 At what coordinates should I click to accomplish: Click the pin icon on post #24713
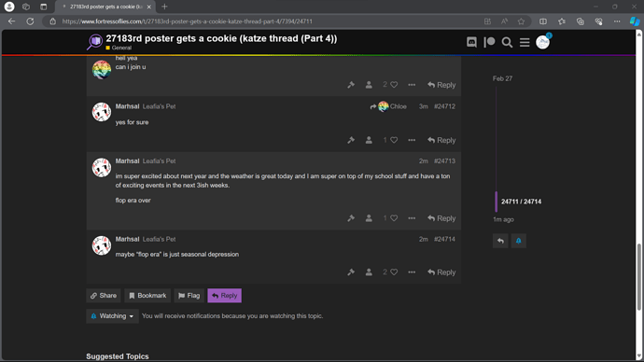[x=351, y=218]
